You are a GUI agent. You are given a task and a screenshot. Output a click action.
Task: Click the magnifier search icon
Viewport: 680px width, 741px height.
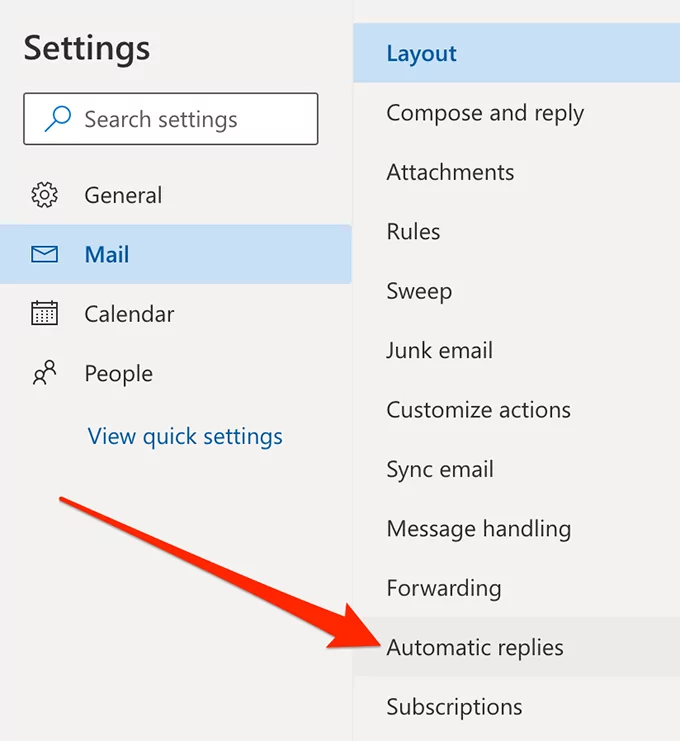[58, 119]
